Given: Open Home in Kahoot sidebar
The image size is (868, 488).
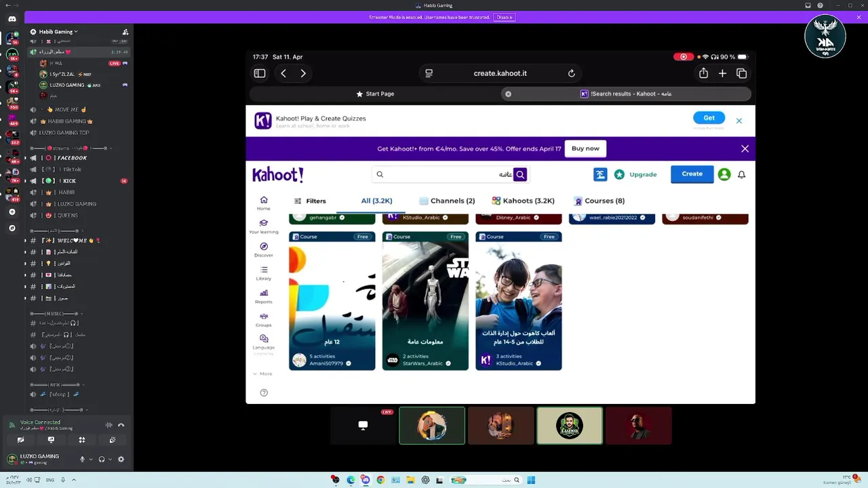Looking at the screenshot, I should (x=264, y=203).
